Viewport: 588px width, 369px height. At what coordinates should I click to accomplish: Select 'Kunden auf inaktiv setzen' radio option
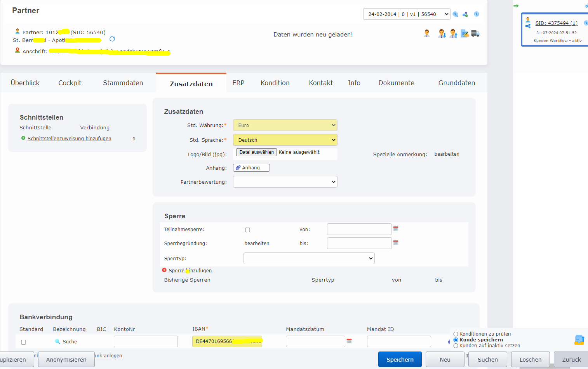pos(456,346)
